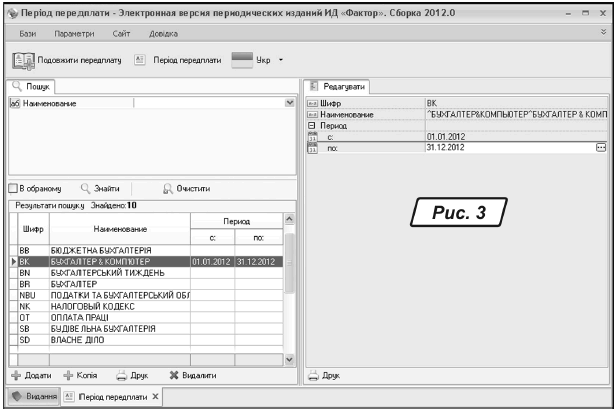Image resolution: width=616 pixels, height=411 pixels.
Task: Open the Довідка menu
Action: [x=163, y=33]
